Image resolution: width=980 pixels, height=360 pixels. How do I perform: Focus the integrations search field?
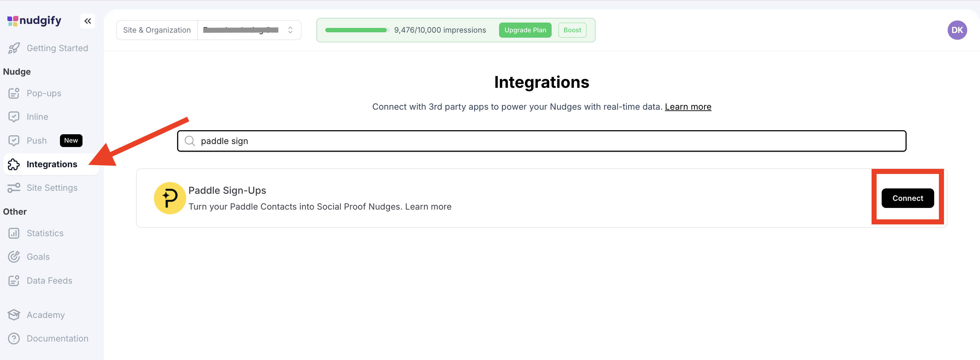(542, 141)
